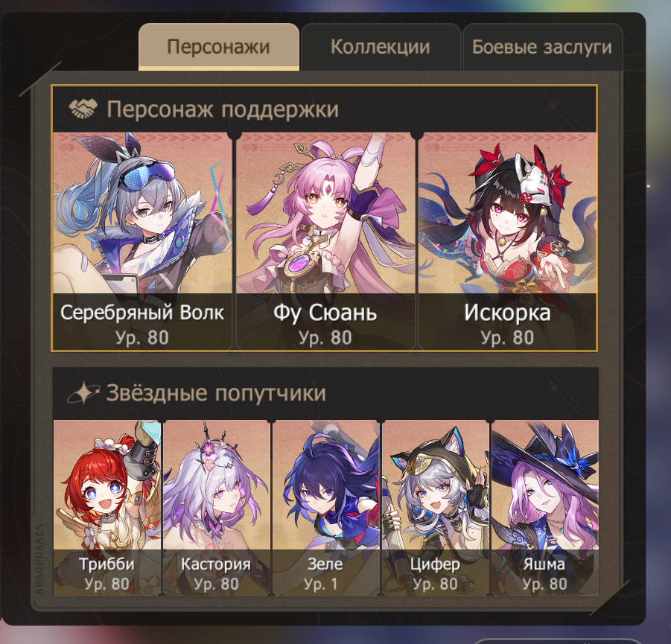The image size is (671, 644).
Task: Open Кастория character portrait
Action: pyautogui.click(x=217, y=508)
